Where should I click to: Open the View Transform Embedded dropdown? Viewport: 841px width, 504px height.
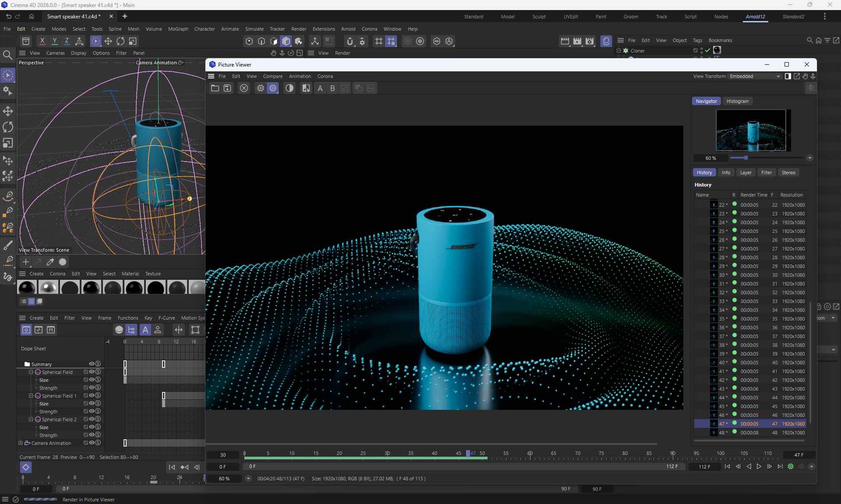755,76
